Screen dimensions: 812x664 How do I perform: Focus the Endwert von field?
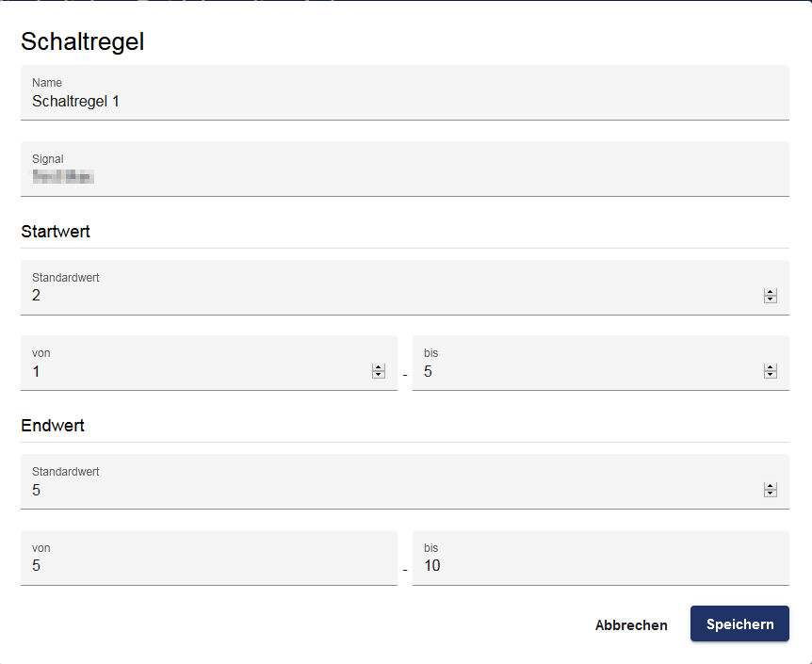point(209,558)
